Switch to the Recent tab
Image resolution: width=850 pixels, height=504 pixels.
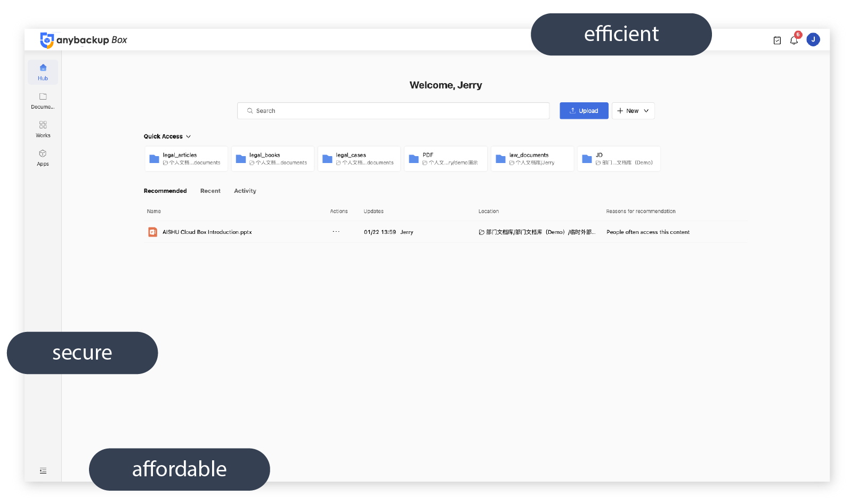tap(210, 191)
